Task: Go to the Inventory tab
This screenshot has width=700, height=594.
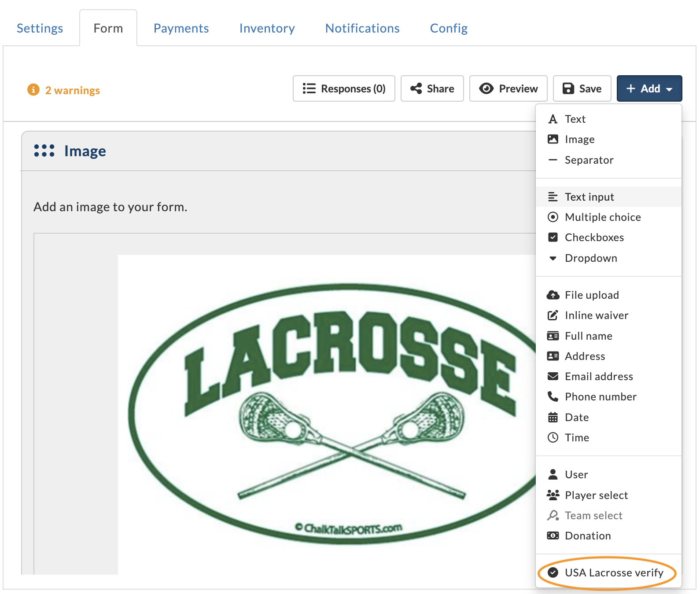Action: pos(267,28)
